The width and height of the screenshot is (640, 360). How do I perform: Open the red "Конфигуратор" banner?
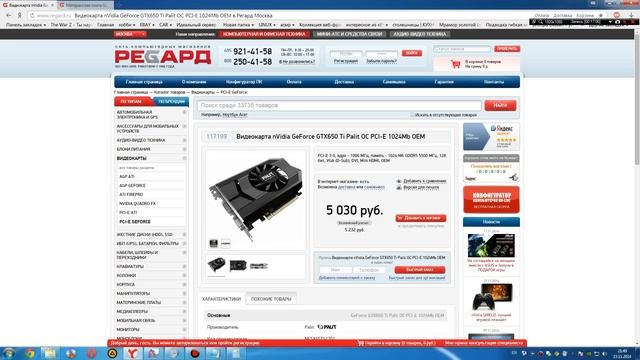coord(491,200)
